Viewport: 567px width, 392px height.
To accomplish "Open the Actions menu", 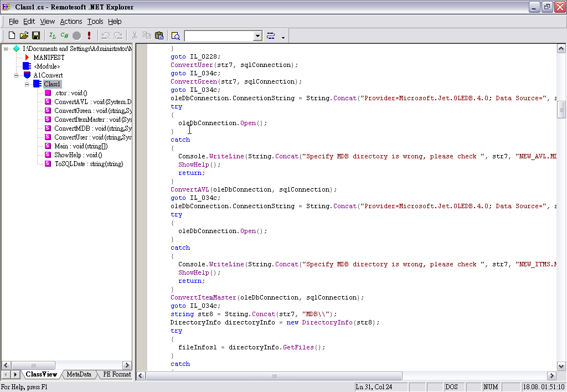I will pos(71,22).
